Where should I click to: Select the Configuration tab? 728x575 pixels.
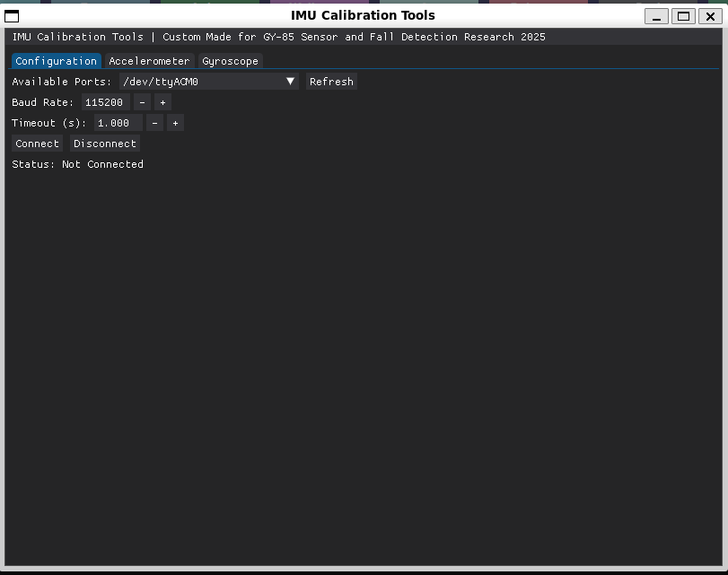click(56, 61)
